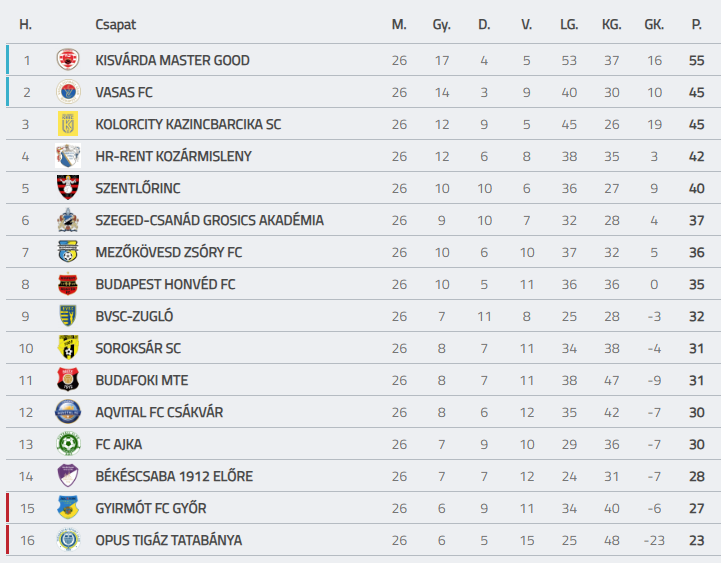
Task: Open the Szeged-Csanád Grosics Akadémia team link
Action: (x=209, y=220)
